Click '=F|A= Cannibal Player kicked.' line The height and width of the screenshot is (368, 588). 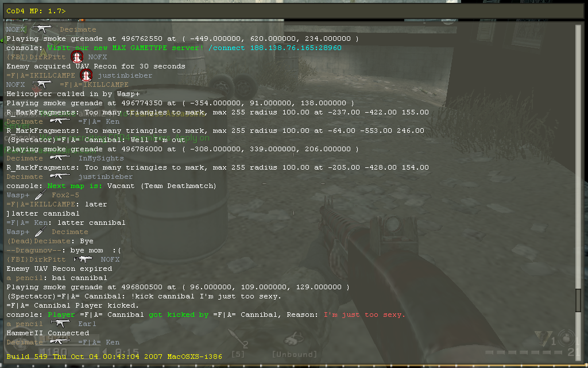73,305
